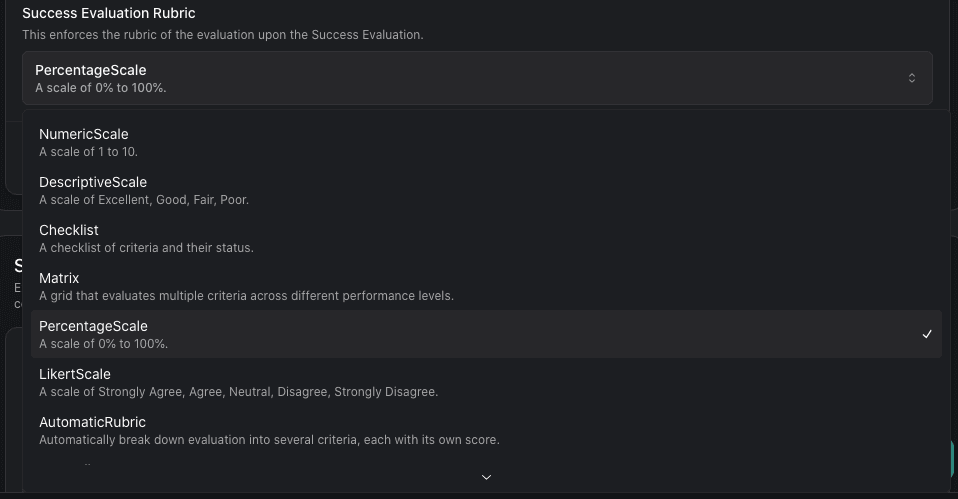This screenshot has width=958, height=499.
Task: Click the Strongly Agree to Strongly Disagree description
Action: [x=239, y=392]
